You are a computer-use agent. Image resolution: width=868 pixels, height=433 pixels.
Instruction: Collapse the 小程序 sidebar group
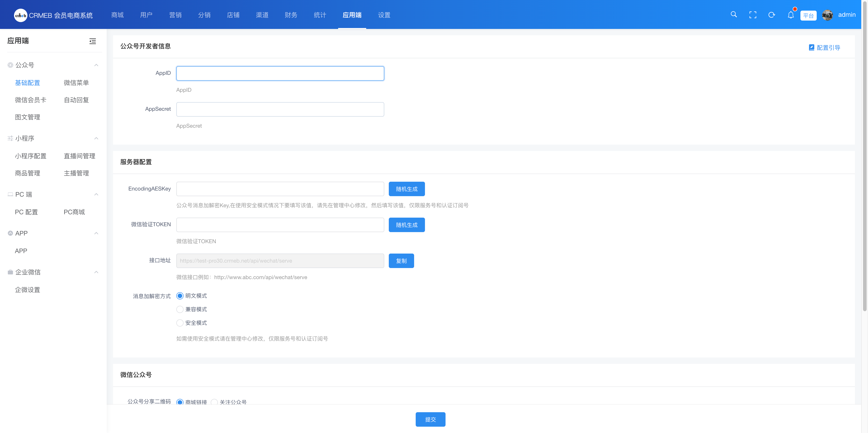point(96,138)
